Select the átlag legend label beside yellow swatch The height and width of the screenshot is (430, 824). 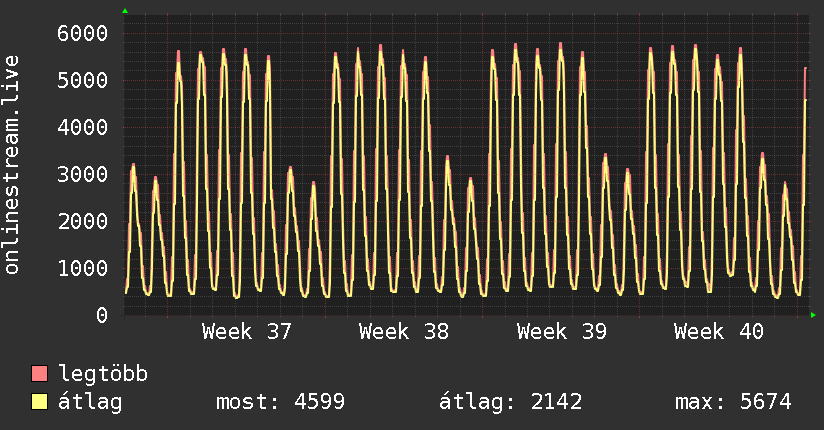point(90,402)
